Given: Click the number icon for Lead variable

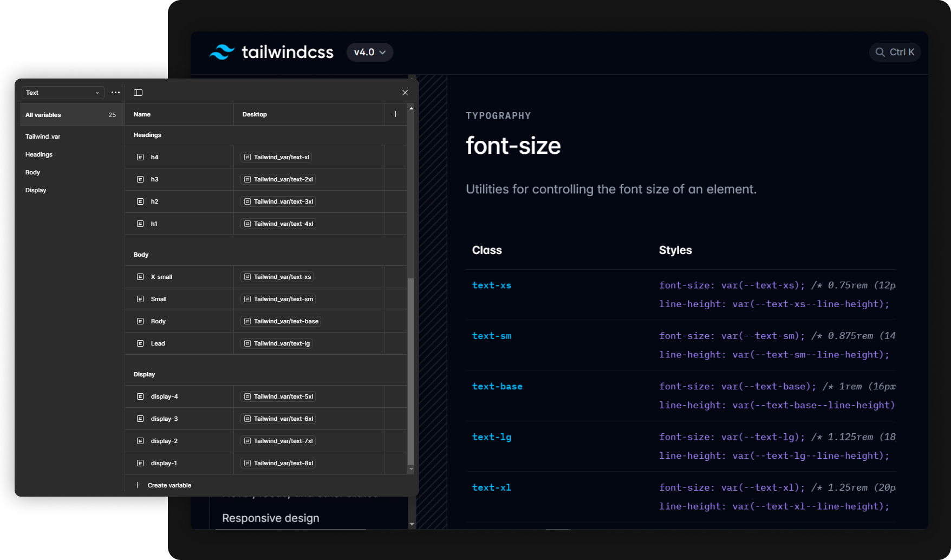Looking at the screenshot, I should pos(140,343).
